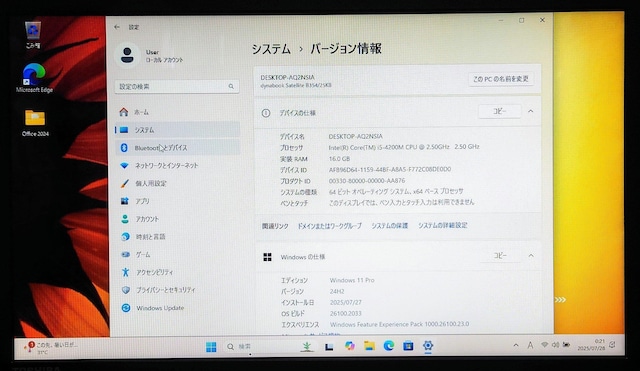
Task: Open アカウント settings
Action: coord(177,219)
